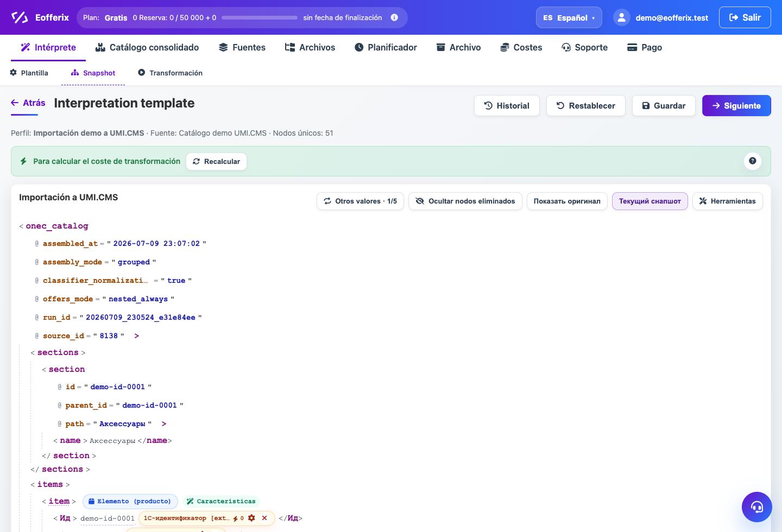Click the assembly_mode value grouped
This screenshot has height=532, width=782.
(x=134, y=262)
